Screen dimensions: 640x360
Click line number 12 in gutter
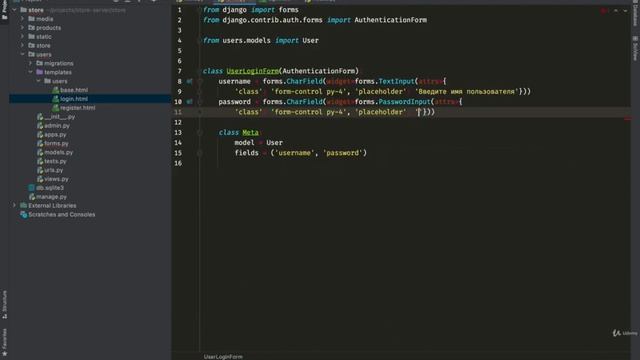coord(178,122)
